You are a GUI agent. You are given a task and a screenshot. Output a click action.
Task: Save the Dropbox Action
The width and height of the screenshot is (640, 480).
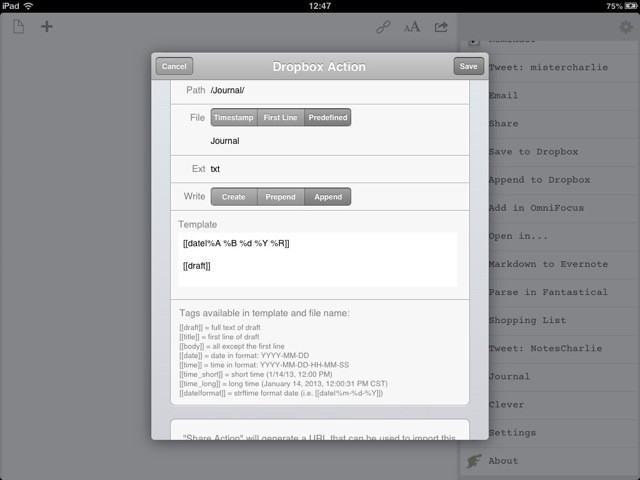(467, 67)
